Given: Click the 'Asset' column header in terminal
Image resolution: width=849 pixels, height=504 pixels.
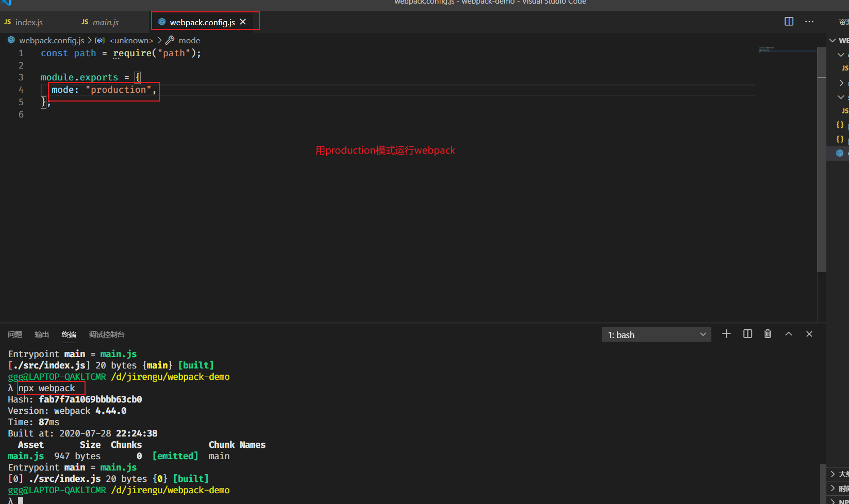Looking at the screenshot, I should coord(31,445).
